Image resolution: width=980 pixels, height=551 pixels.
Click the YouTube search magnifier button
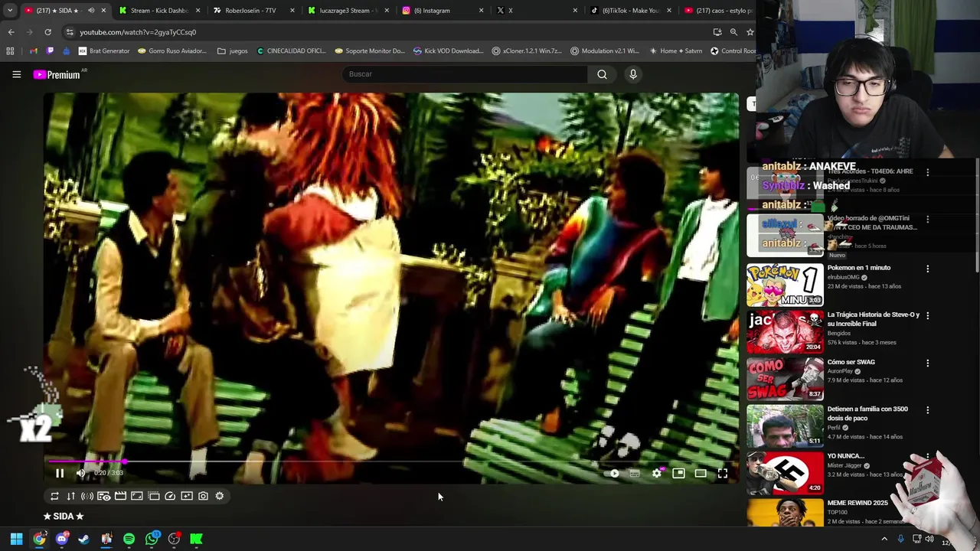point(602,74)
